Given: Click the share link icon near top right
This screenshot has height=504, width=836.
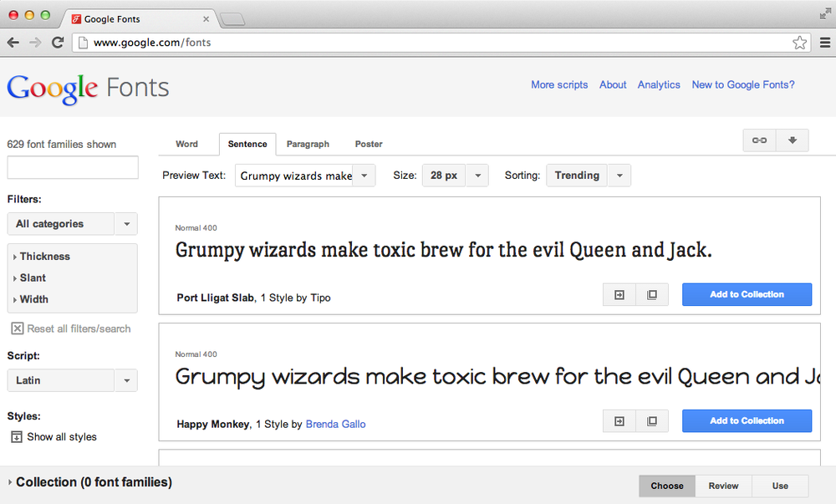Looking at the screenshot, I should coord(759,140).
